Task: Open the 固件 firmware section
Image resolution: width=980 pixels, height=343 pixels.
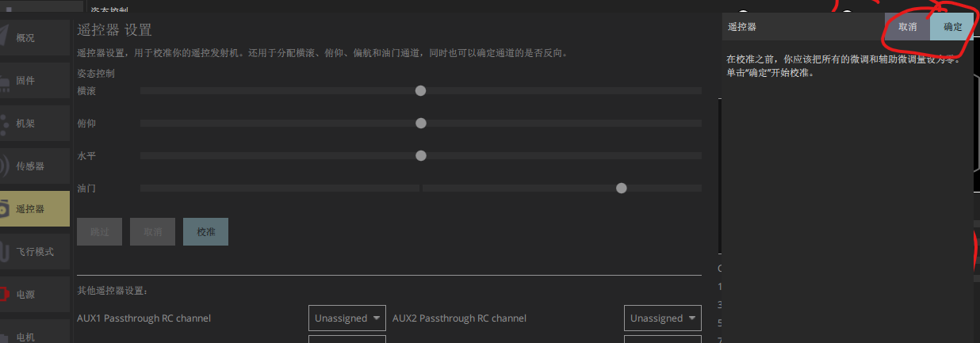Action: [34, 80]
